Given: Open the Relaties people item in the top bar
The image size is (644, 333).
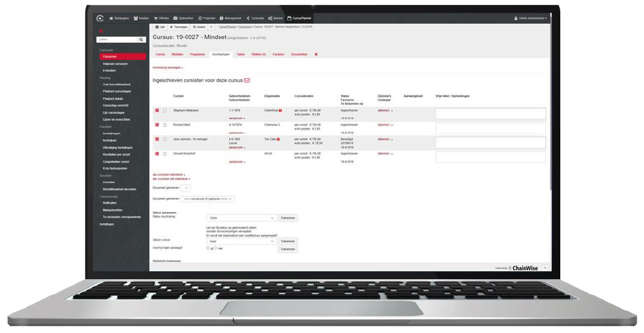Looking at the screenshot, I should pyautogui.click(x=141, y=18).
